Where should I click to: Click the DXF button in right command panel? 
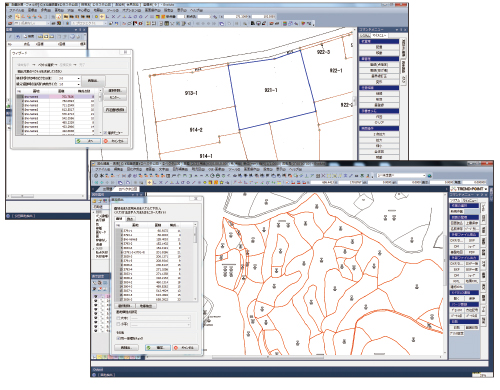pyautogui.click(x=457, y=240)
